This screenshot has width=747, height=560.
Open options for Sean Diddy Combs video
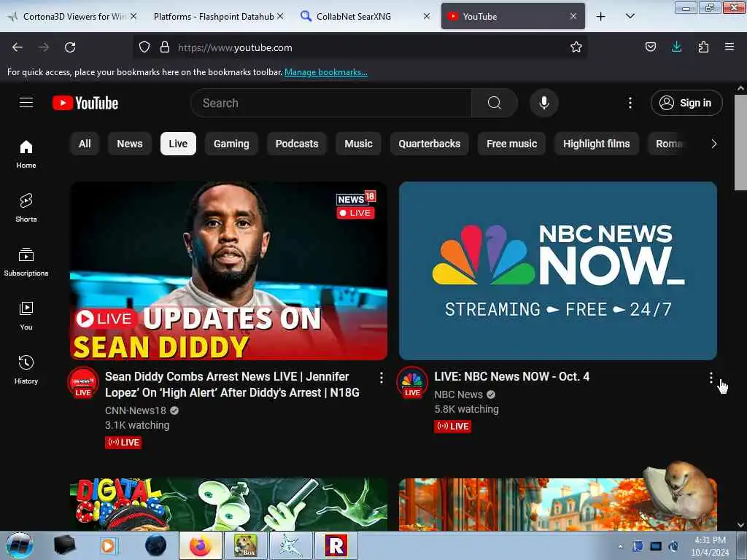(x=381, y=378)
